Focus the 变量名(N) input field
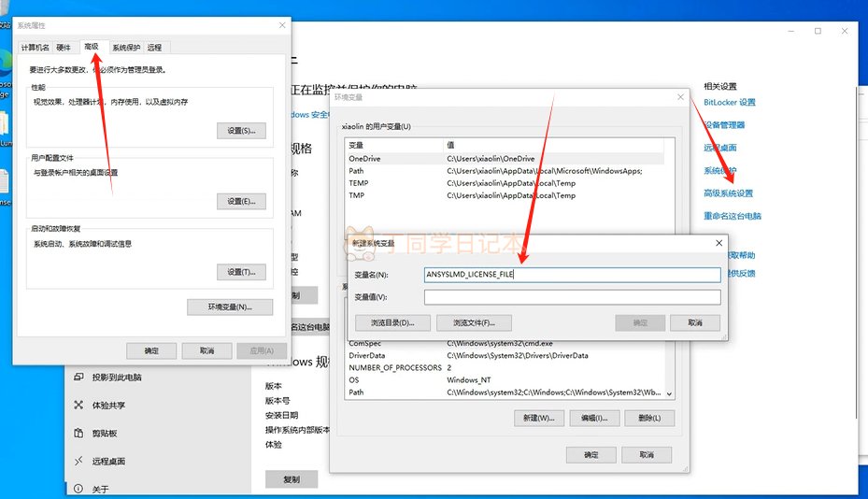 point(573,275)
